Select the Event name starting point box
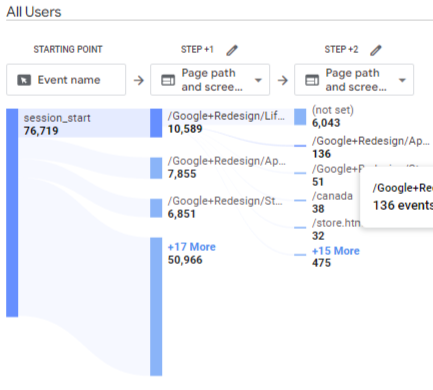433x390 pixels. (x=66, y=80)
